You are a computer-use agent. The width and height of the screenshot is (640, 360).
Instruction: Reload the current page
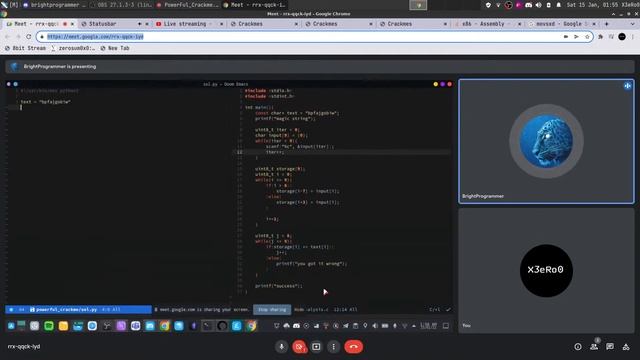click(29, 37)
